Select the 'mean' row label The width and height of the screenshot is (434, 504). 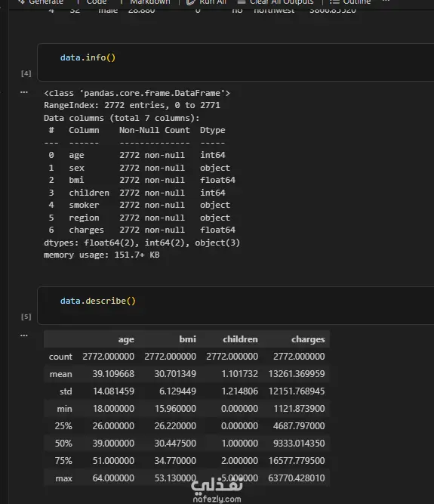click(60, 374)
